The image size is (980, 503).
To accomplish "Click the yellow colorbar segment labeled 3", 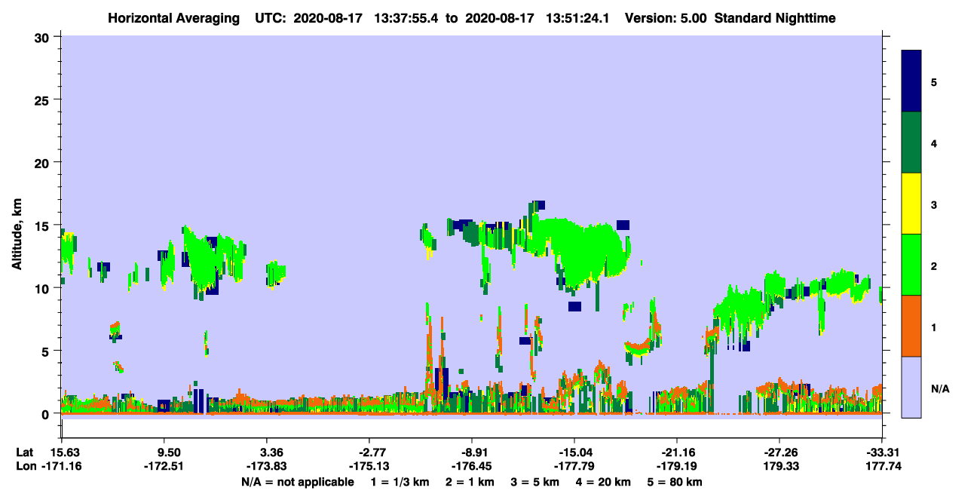I will click(911, 203).
